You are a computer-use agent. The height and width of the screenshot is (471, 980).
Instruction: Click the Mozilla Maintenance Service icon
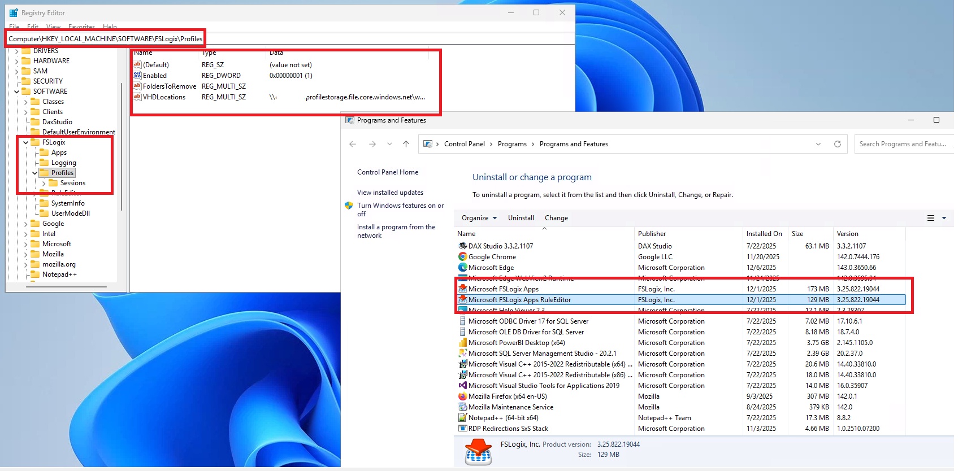pyautogui.click(x=462, y=407)
